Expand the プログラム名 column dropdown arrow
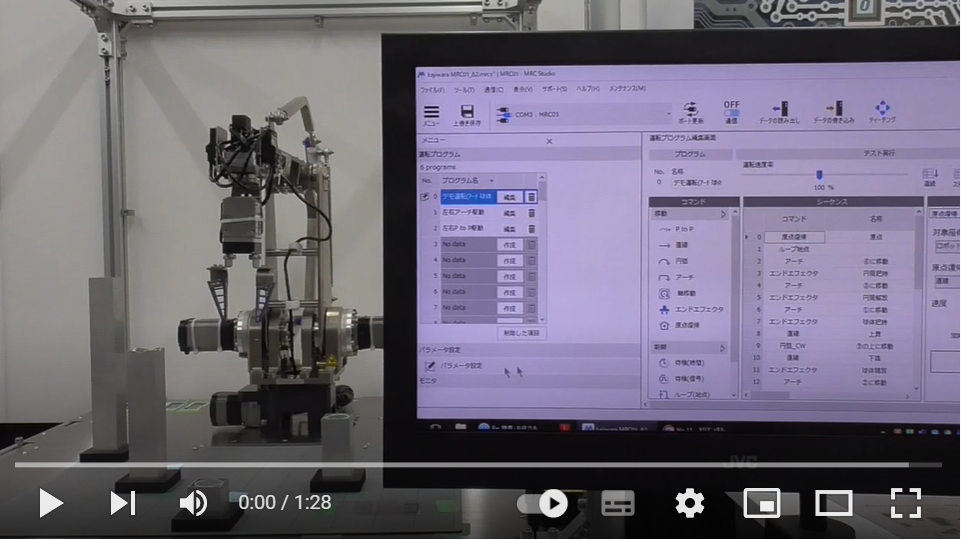 coord(492,180)
